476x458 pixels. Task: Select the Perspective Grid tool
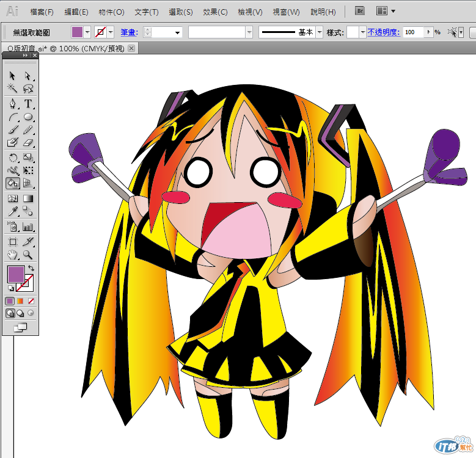(28, 183)
